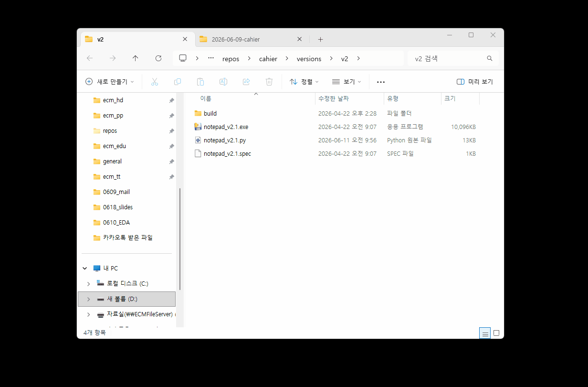Expand hidden breadcrumb path with ellipsis
The height and width of the screenshot is (387, 588).
[211, 58]
